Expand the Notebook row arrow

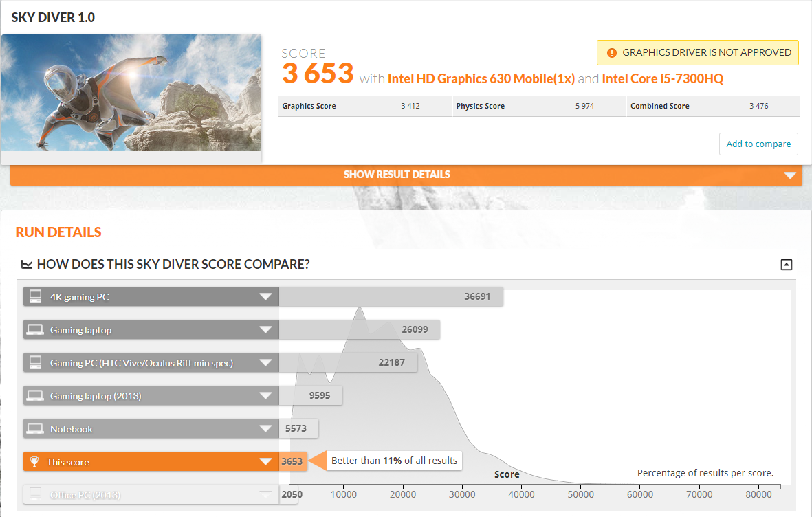pos(265,429)
